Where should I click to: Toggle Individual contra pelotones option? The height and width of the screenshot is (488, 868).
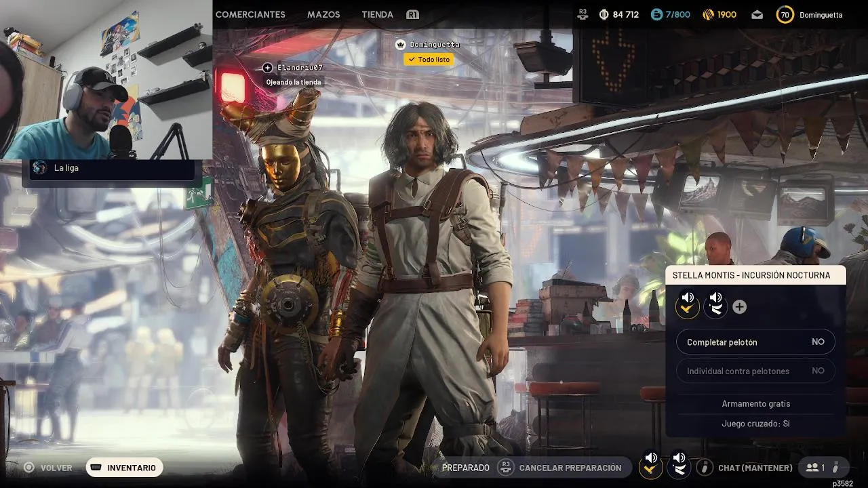pyautogui.click(x=755, y=371)
